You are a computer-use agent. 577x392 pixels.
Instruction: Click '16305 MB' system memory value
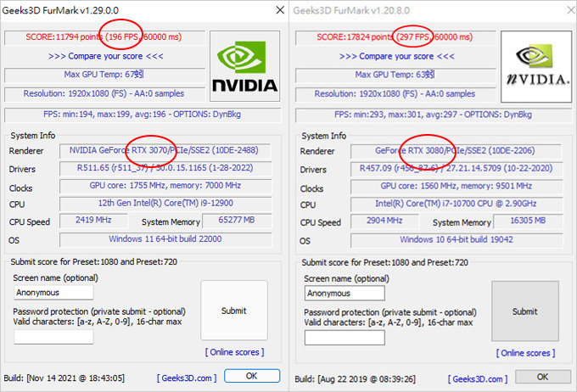tap(528, 221)
